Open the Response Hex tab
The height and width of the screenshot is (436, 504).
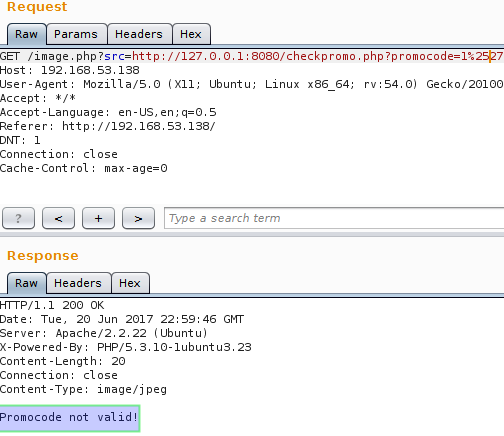(130, 283)
